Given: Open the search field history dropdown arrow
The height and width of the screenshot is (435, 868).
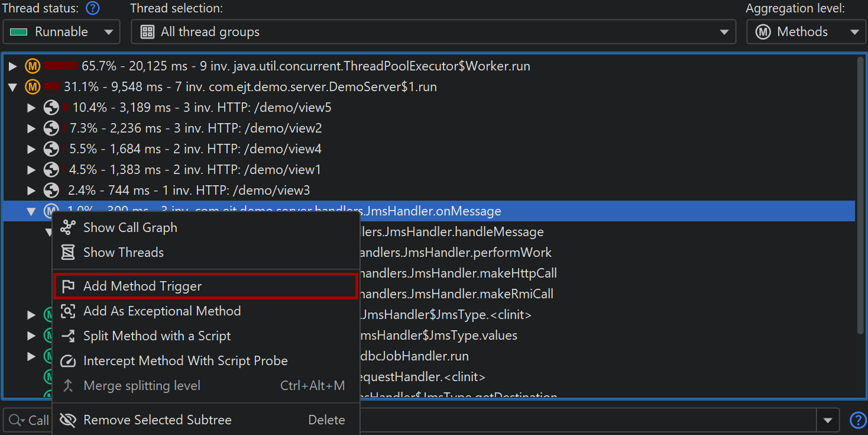Looking at the screenshot, I should click(827, 420).
